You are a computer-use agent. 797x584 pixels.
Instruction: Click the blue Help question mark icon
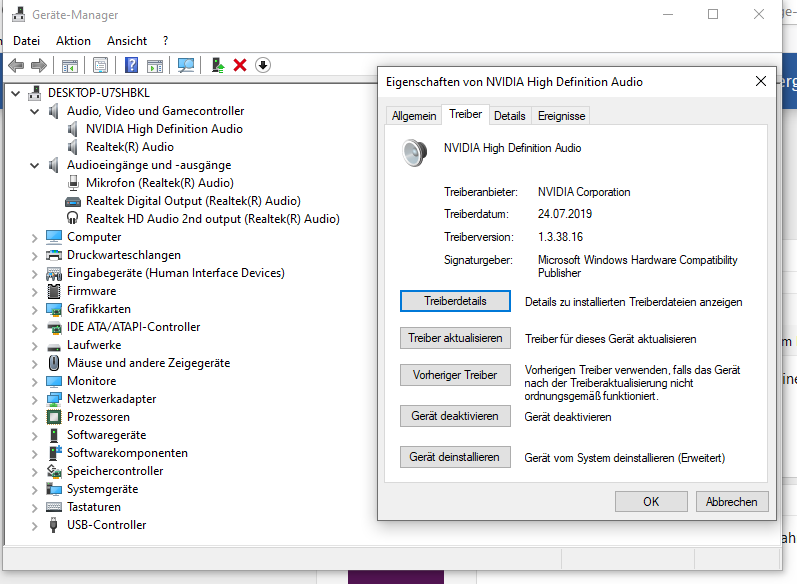tap(131, 65)
